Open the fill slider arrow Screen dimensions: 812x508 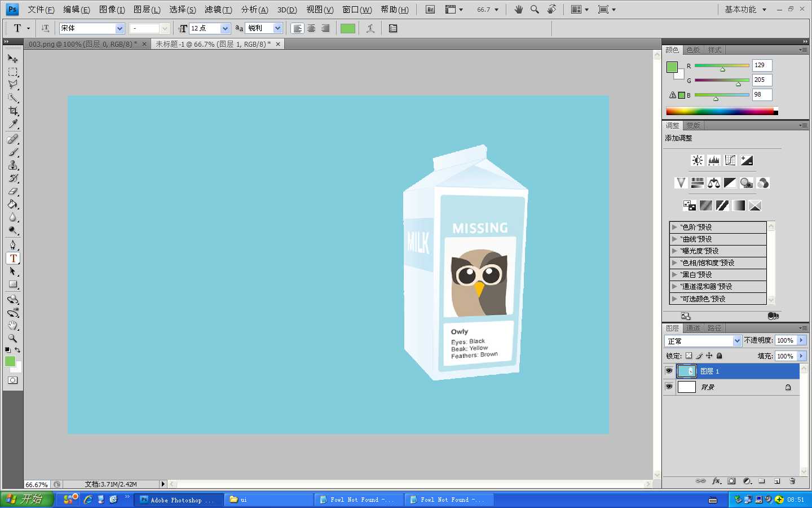[801, 356]
